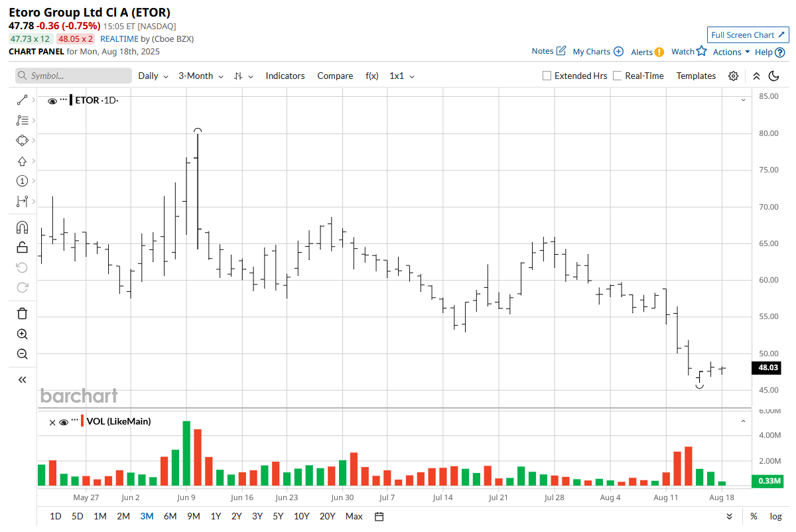Click the trash can to delete drawings
Viewport: 796px width, 532px height.
pyautogui.click(x=22, y=314)
